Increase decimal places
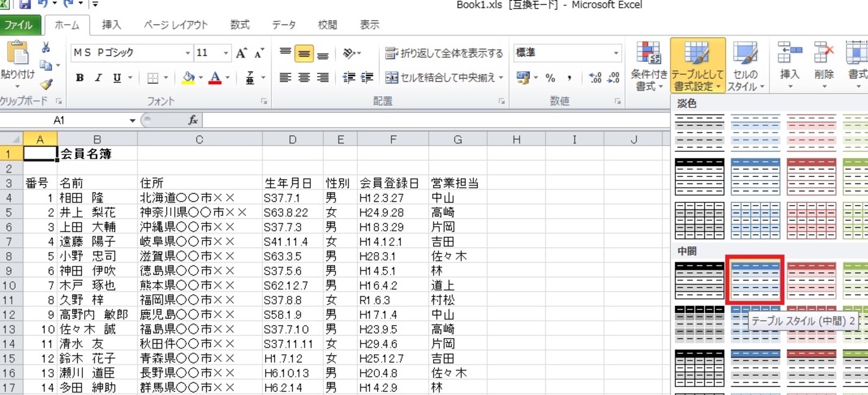The height and width of the screenshot is (395, 868). pos(595,78)
